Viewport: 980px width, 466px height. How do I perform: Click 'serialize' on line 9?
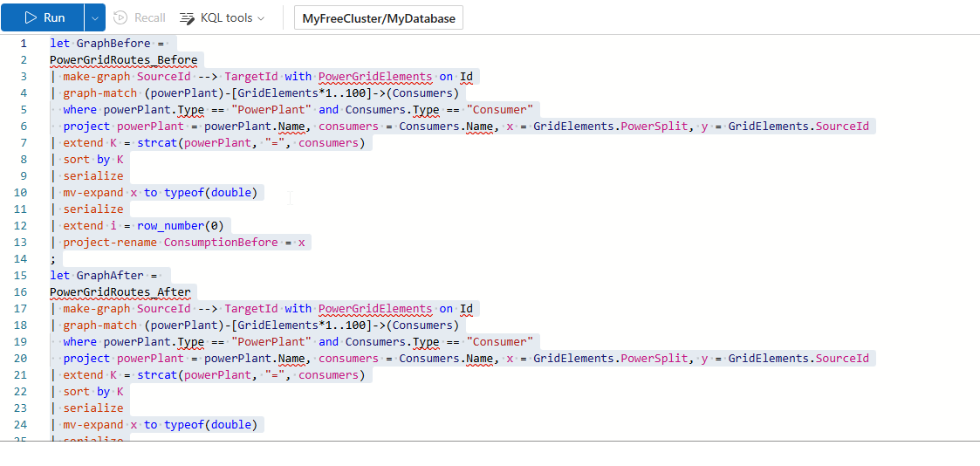[93, 176]
